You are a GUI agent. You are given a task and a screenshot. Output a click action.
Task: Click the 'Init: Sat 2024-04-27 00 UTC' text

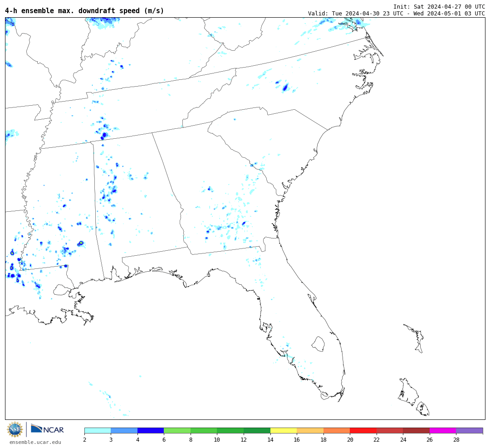click(x=439, y=6)
